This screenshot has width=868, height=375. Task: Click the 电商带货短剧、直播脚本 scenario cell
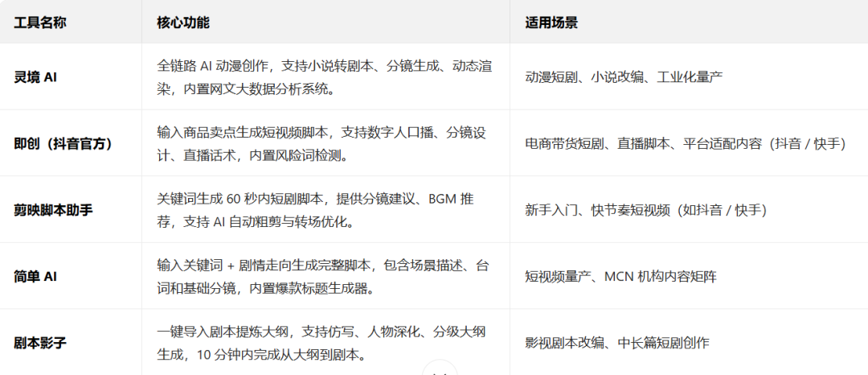pos(689,143)
